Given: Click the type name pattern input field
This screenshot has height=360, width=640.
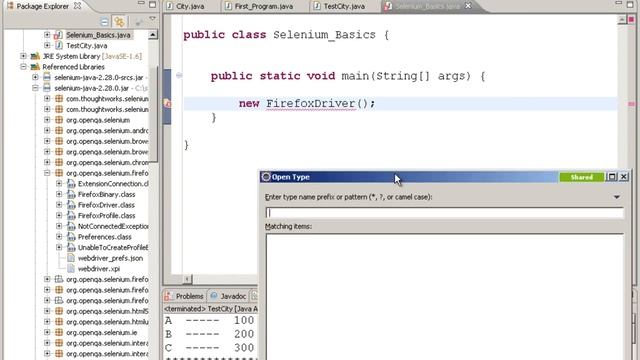Looking at the screenshot, I should [x=444, y=213].
